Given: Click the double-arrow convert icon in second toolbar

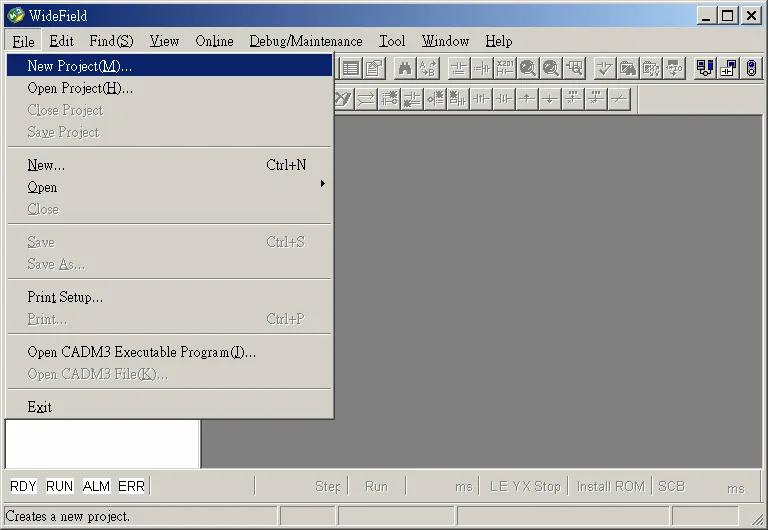Looking at the screenshot, I should 365,99.
